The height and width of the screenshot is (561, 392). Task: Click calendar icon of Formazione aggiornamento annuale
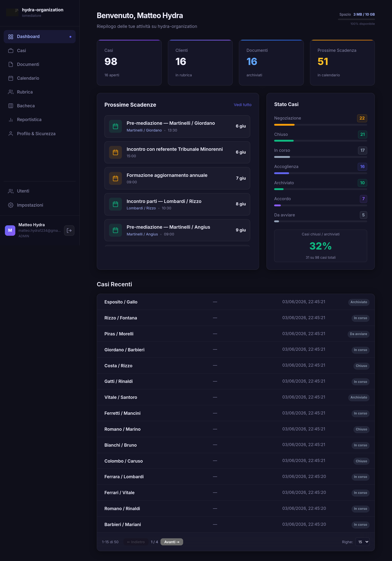115,178
